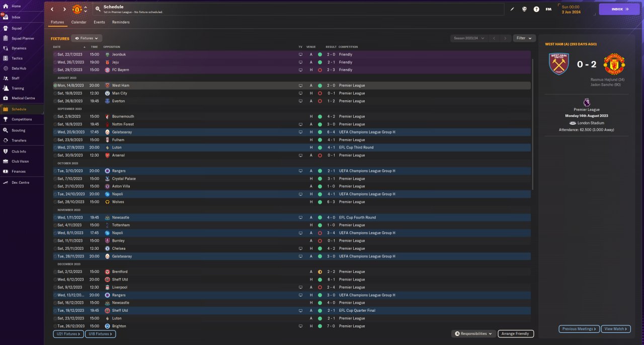This screenshot has height=345, width=644.
Task: Toggle the circle on Sat, 22/7/2023 row
Action: point(55,54)
